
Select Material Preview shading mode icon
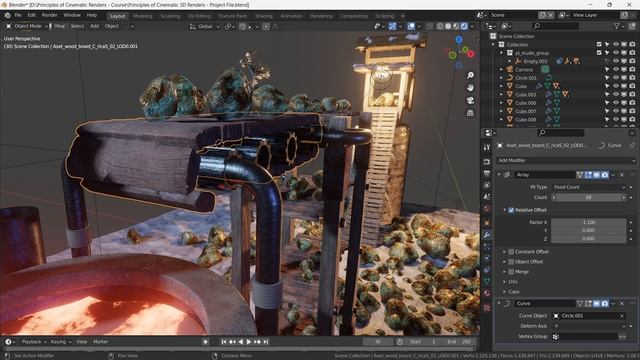click(456, 26)
